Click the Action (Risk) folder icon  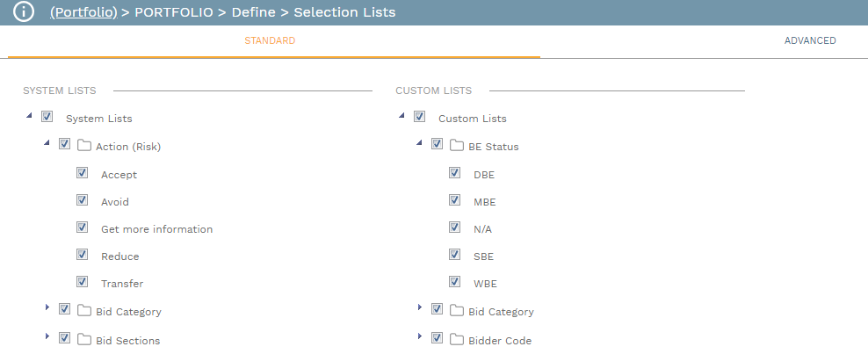tap(84, 146)
